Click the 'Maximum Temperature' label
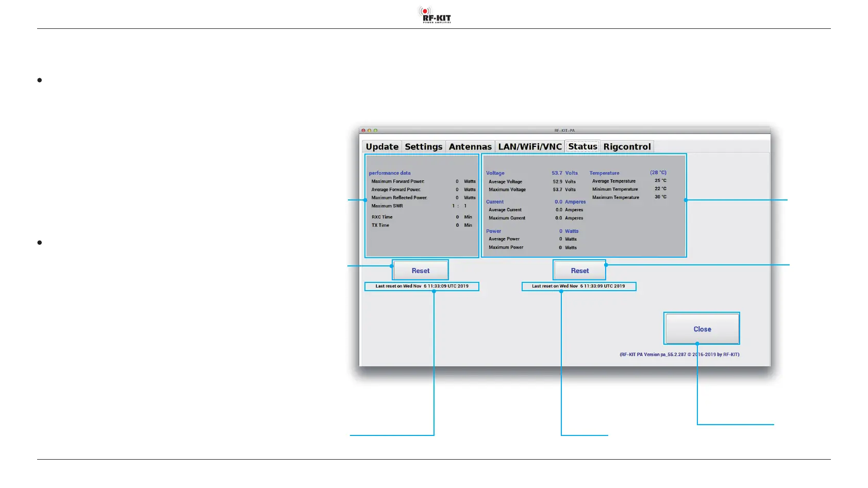Image resolution: width=868 pixels, height=488 pixels. [x=615, y=197]
